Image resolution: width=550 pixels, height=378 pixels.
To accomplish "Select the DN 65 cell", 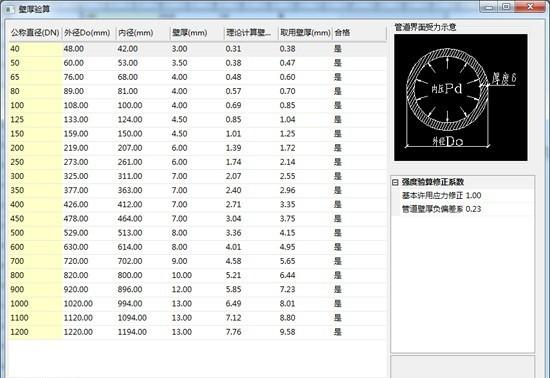I will tap(35, 77).
